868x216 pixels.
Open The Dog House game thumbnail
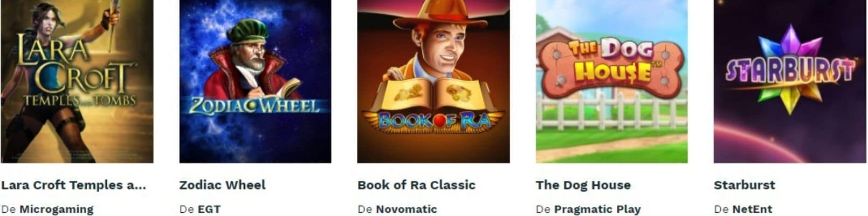pos(611,81)
